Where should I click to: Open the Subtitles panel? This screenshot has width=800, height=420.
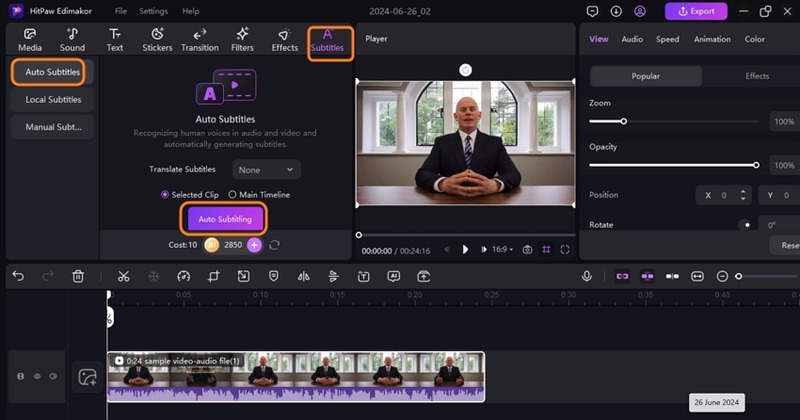327,40
